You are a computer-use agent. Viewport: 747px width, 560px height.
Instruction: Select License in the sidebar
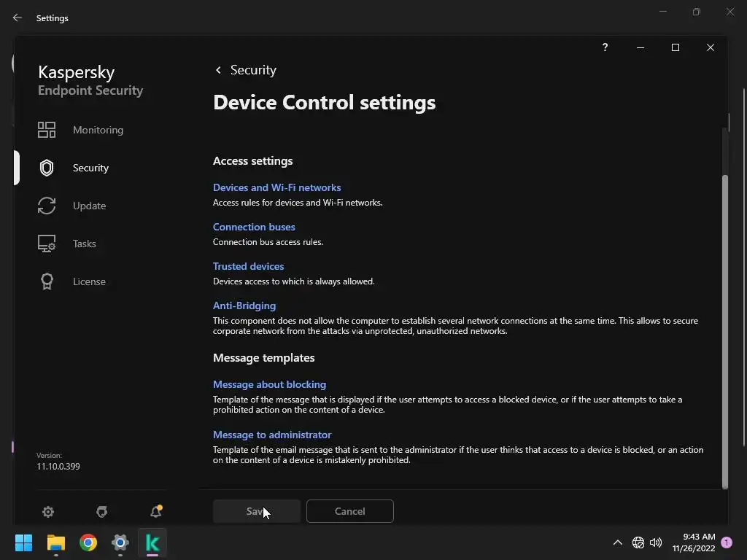(89, 281)
